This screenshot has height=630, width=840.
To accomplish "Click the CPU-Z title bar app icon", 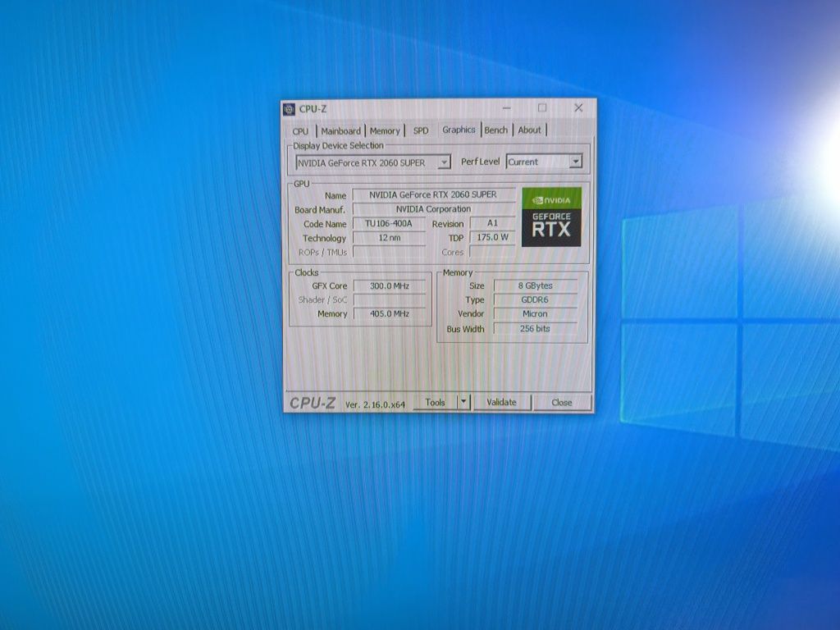I will pyautogui.click(x=290, y=109).
